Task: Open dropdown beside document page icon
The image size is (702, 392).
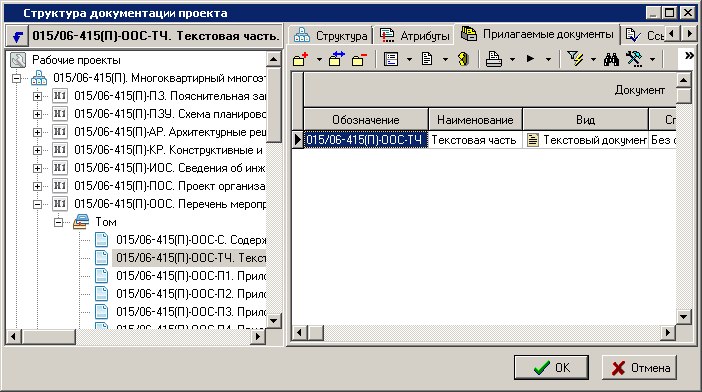Action: pos(445,59)
